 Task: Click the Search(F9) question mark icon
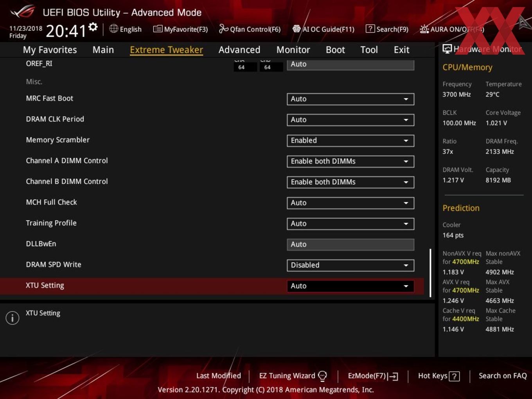point(370,29)
